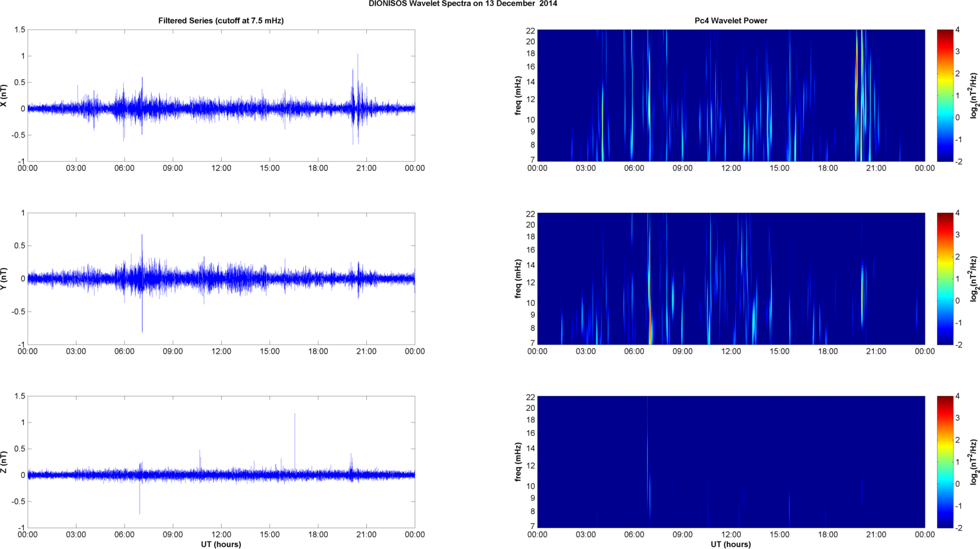Select the "Filtered Series (cutoff at 7.5 mHz)" heading

(221, 21)
